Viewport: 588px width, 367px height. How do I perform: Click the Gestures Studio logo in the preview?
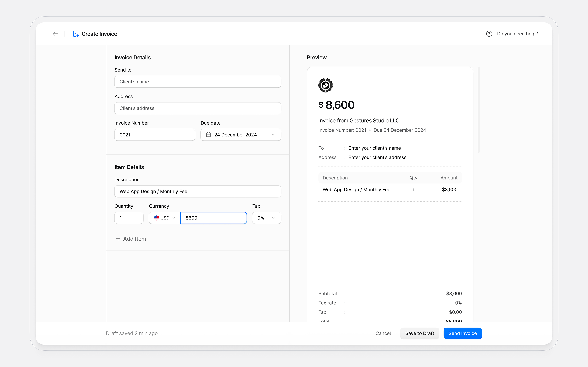tap(326, 85)
